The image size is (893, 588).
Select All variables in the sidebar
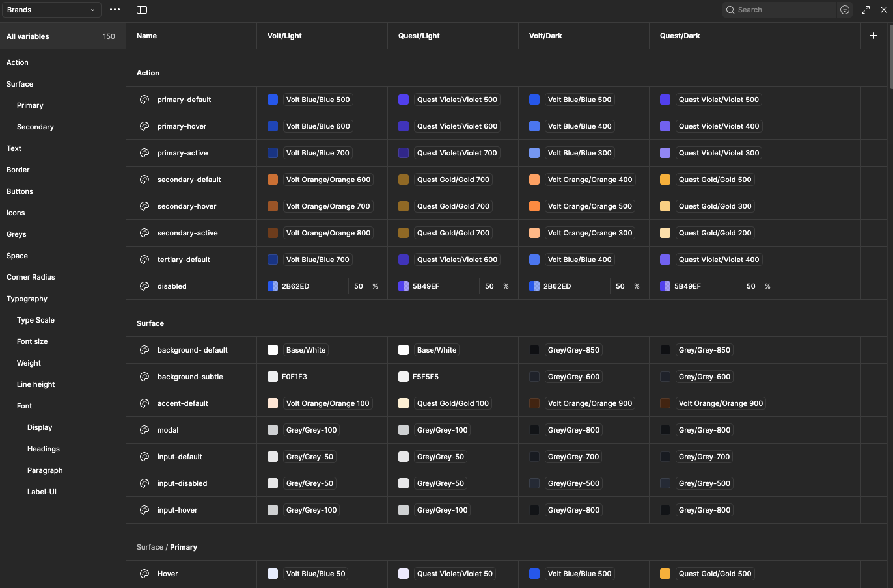tap(28, 36)
